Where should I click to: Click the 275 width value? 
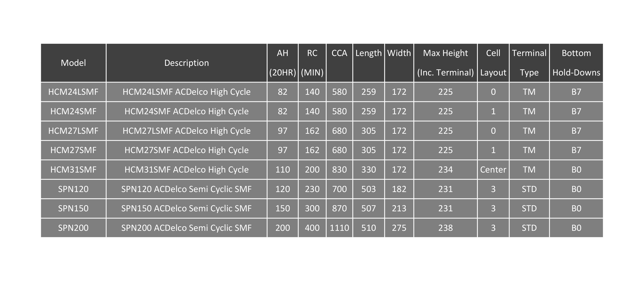[x=399, y=228]
